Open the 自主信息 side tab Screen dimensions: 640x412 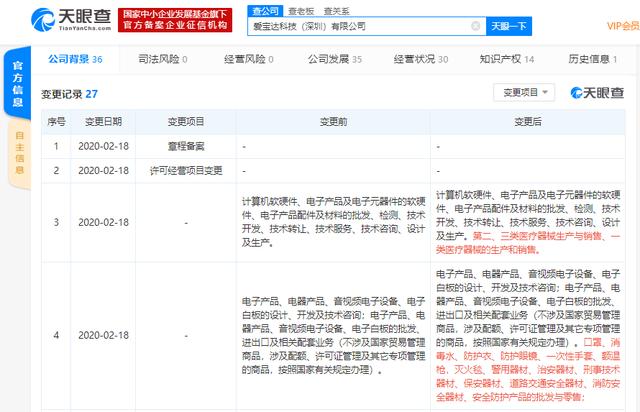coord(19,153)
